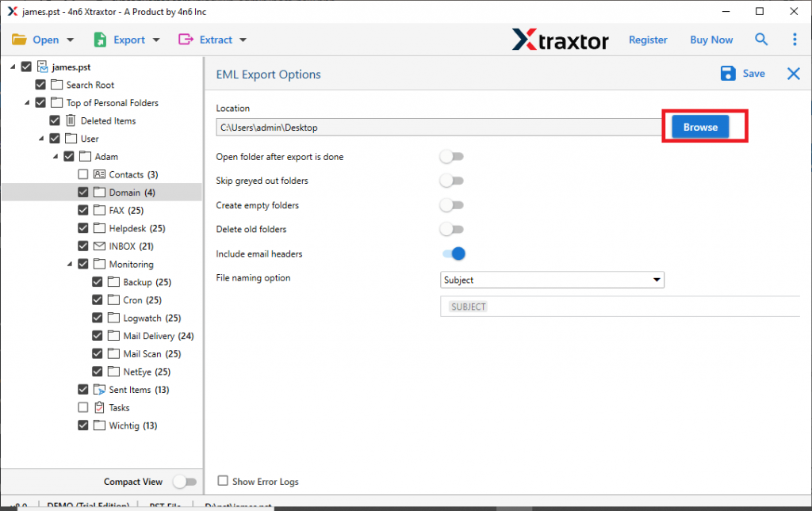812x511 pixels.
Task: Click the Browse button
Action: 700,126
